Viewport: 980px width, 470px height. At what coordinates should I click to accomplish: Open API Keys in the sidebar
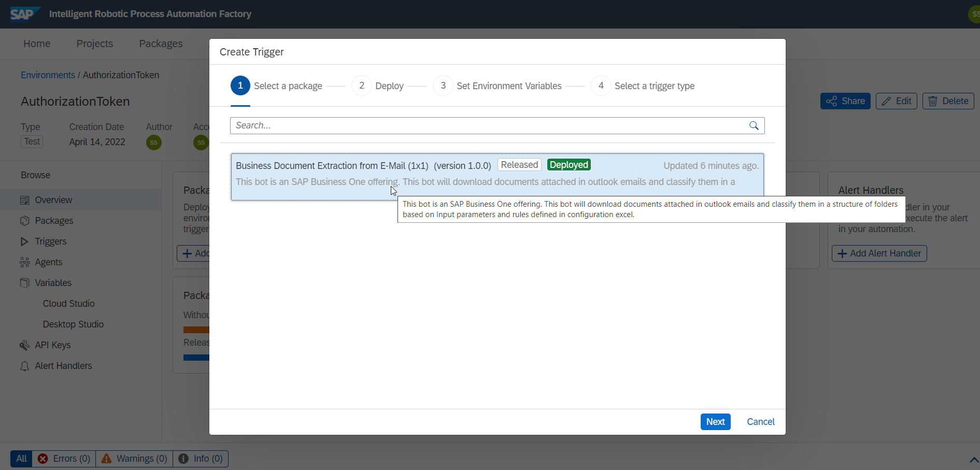point(81,345)
